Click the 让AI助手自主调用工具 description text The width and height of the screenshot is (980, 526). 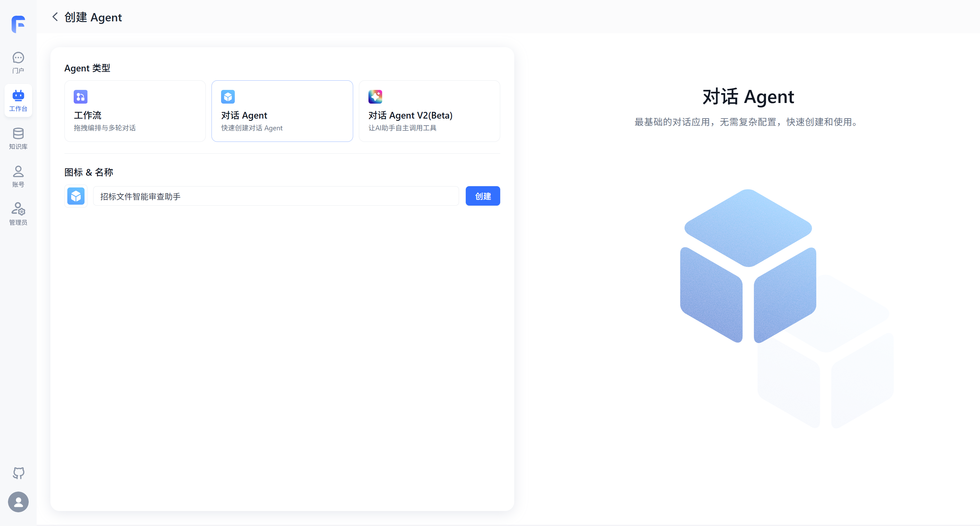point(403,128)
